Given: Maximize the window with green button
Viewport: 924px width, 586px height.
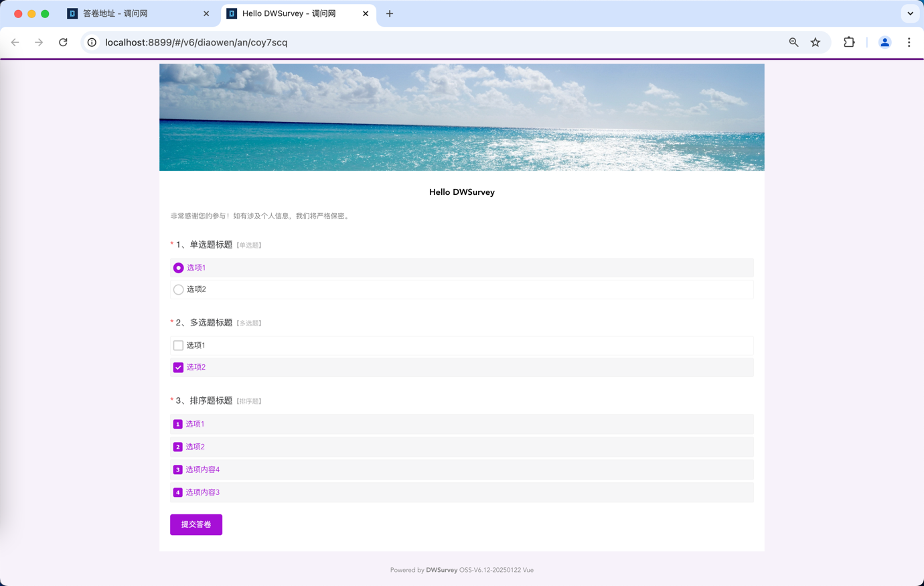Looking at the screenshot, I should click(x=45, y=13).
